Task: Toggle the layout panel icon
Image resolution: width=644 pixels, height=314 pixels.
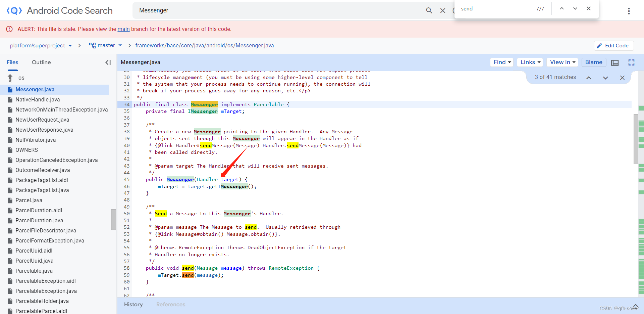Action: click(x=615, y=63)
